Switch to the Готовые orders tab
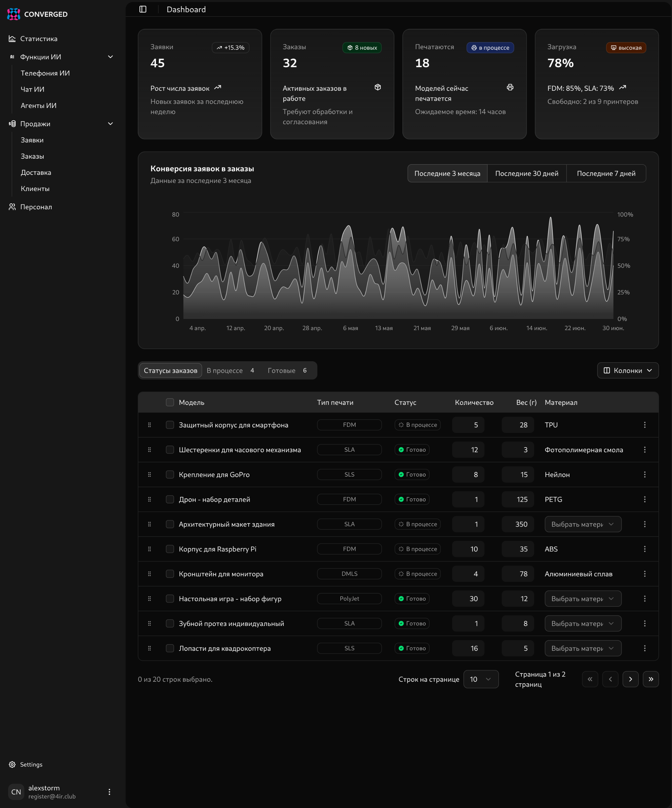The width and height of the screenshot is (672, 808). click(x=287, y=370)
